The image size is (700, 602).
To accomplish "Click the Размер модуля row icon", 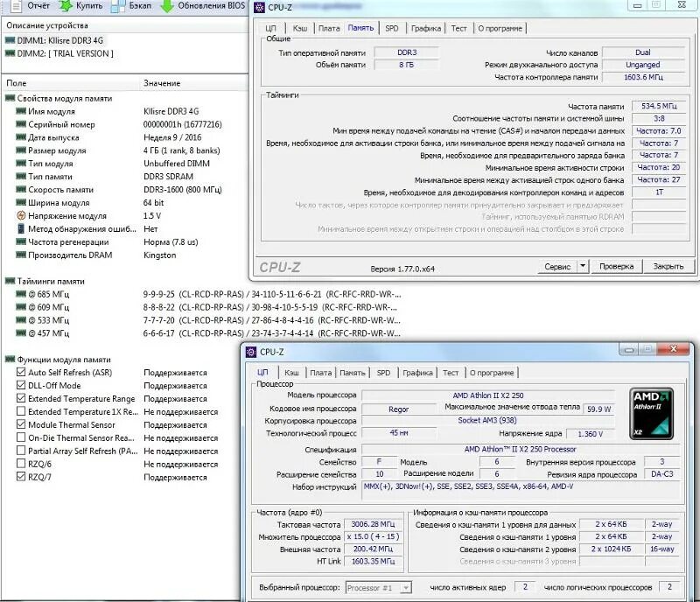I will coord(20,150).
